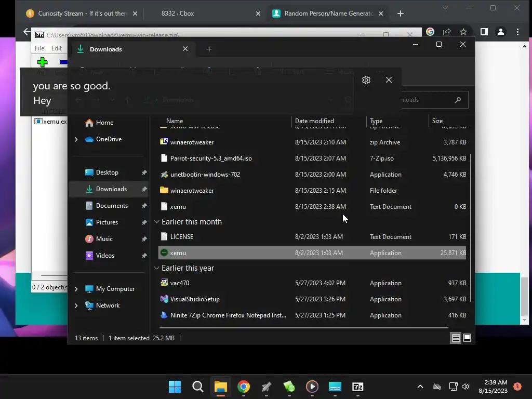Close the live captions overlay

(389, 79)
